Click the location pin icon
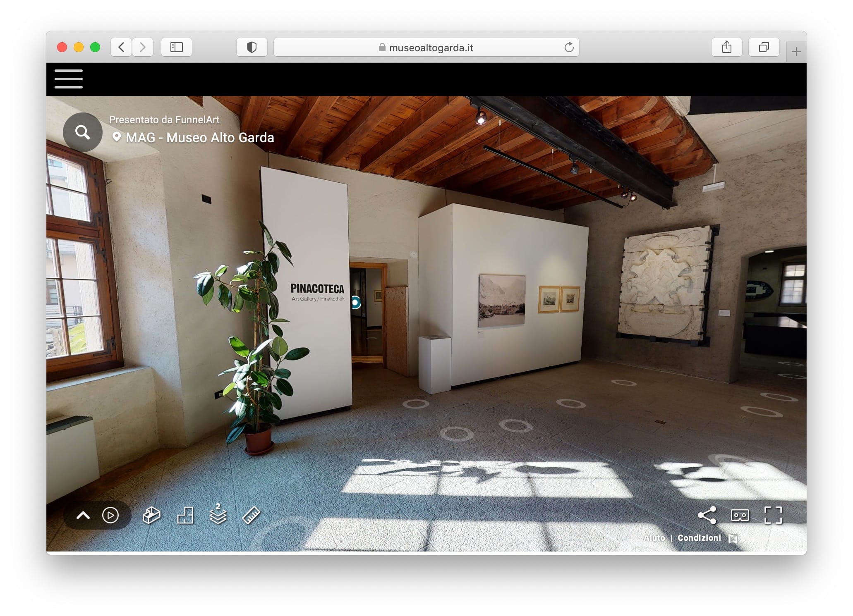The width and height of the screenshot is (853, 616). (x=117, y=137)
